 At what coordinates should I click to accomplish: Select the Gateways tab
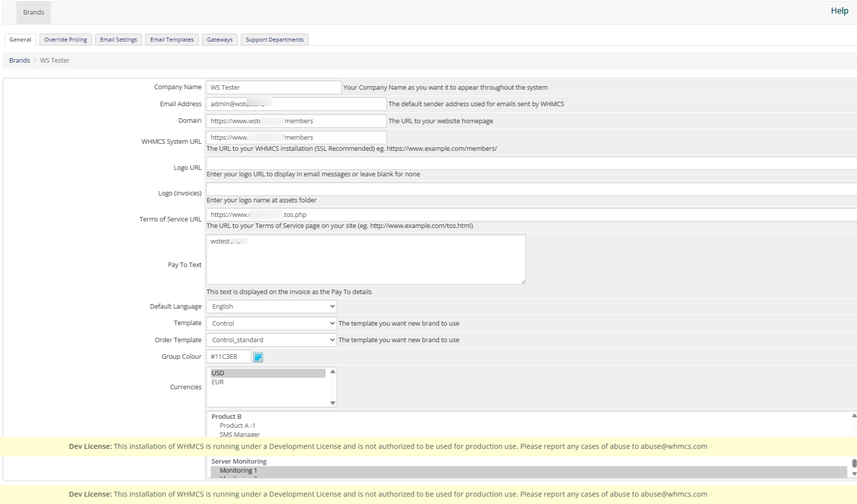click(220, 40)
